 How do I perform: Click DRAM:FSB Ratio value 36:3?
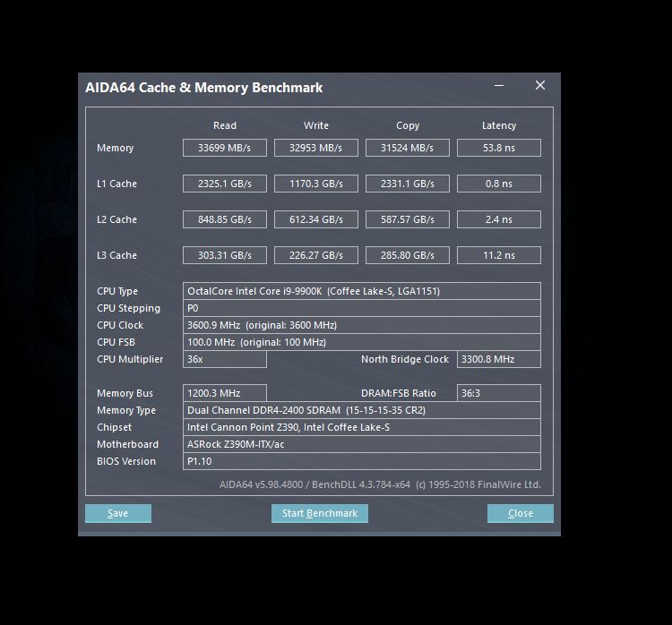499,393
